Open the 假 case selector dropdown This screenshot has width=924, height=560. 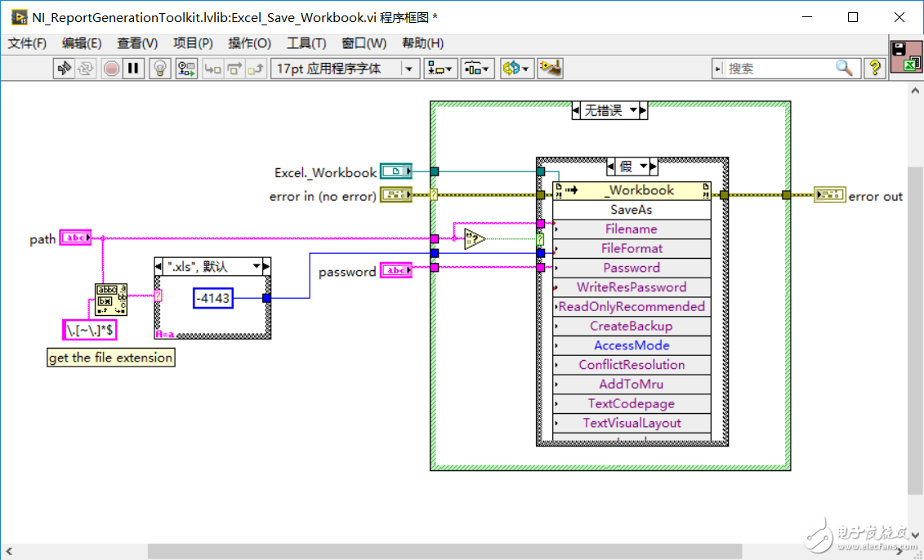click(644, 167)
